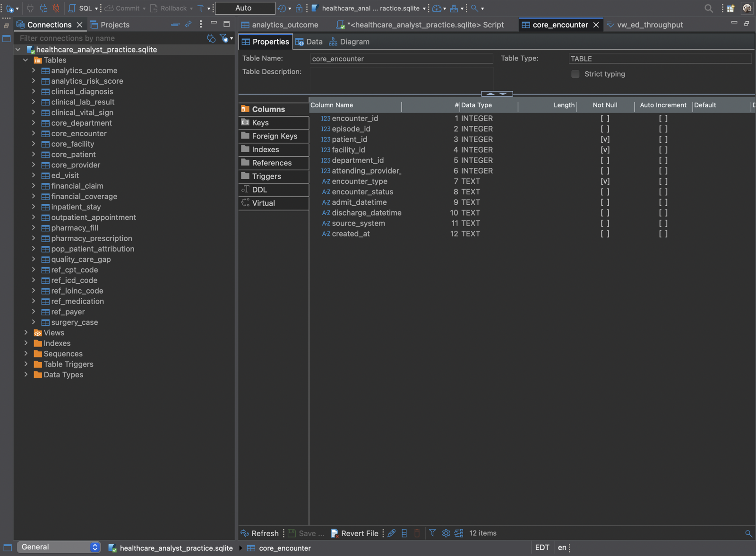The image size is (756, 556).
Task: Click the Table Name input field
Action: tap(401, 59)
